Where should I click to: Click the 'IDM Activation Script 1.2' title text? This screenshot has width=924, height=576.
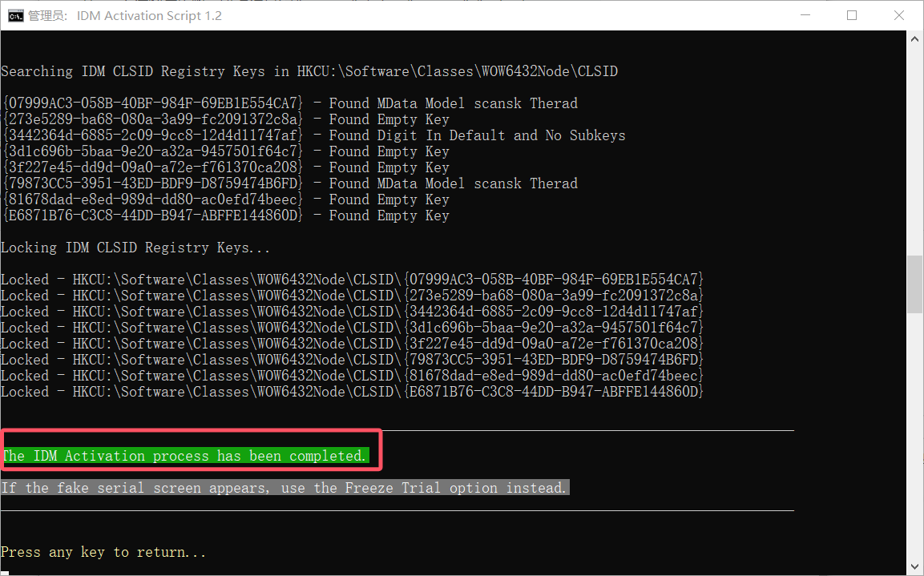pyautogui.click(x=149, y=16)
